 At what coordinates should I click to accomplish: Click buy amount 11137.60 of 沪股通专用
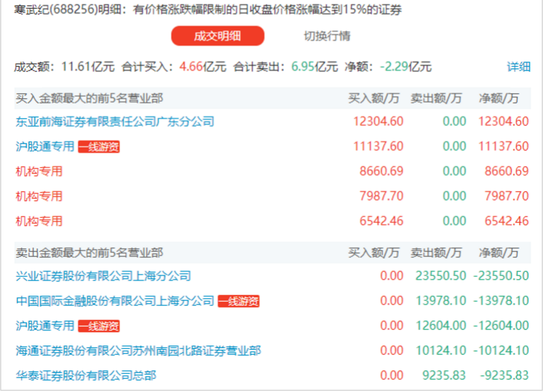(x=378, y=146)
